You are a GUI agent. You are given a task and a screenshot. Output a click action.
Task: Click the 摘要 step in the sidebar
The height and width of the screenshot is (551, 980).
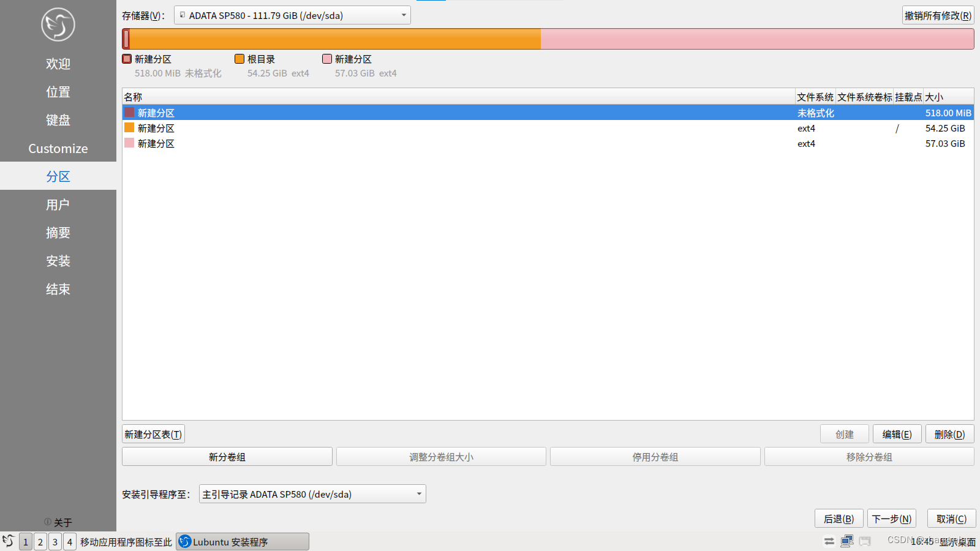[58, 233]
